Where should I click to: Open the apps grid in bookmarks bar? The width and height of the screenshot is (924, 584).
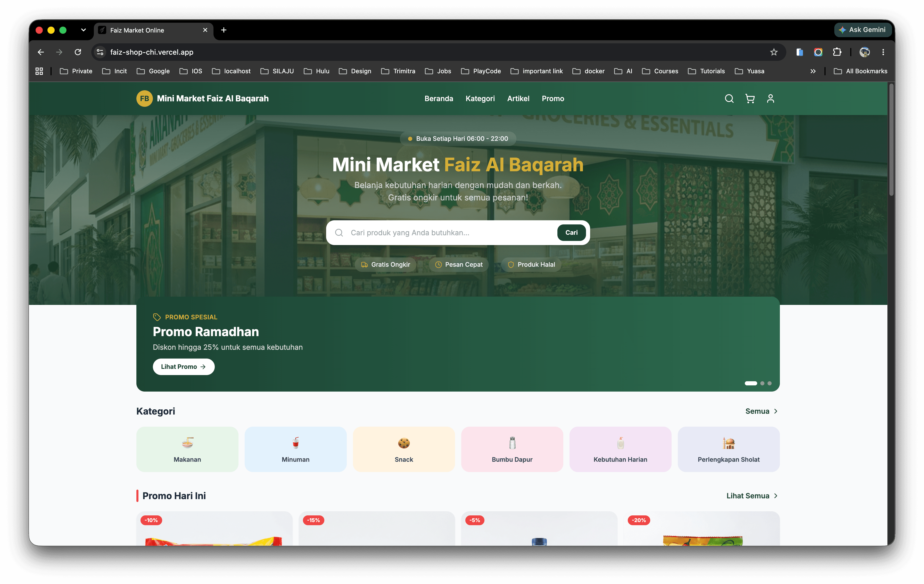[x=39, y=71]
